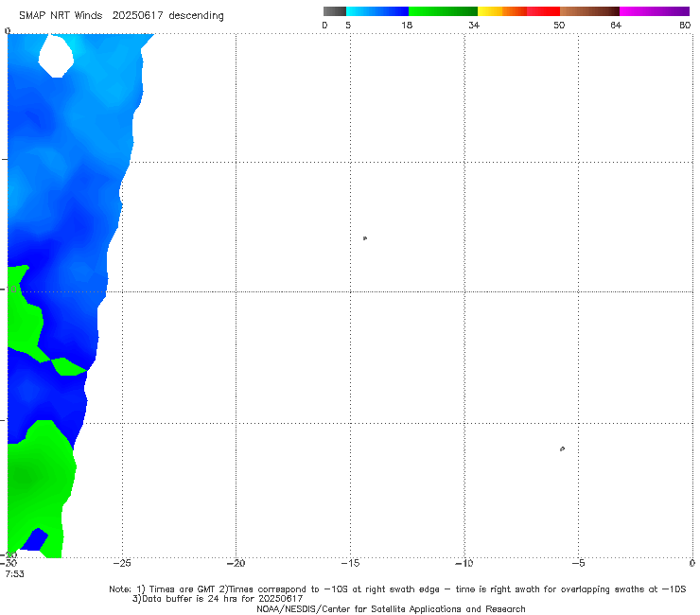The width and height of the screenshot is (700, 615).
Task: Click longitude axis label '-10' on bottom axis
Action: [x=464, y=563]
